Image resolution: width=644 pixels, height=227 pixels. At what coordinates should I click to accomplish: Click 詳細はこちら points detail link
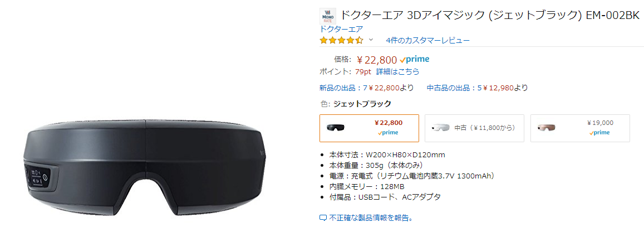397,71
